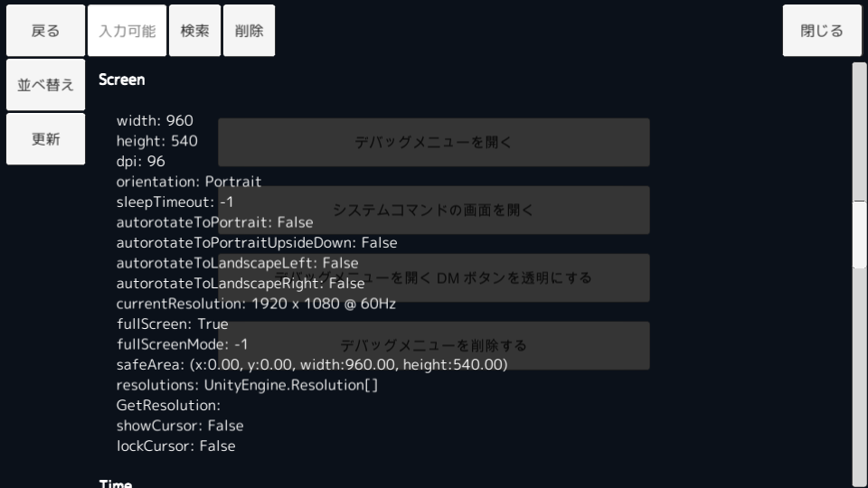Select the lockCursor: False line
868x488 pixels.
coord(175,446)
